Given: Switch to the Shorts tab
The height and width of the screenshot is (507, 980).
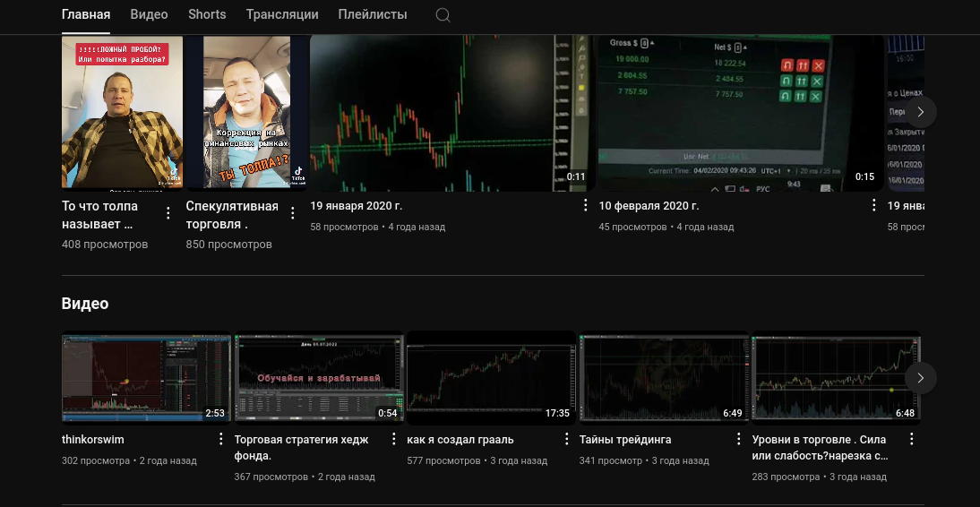Looking at the screenshot, I should [207, 14].
